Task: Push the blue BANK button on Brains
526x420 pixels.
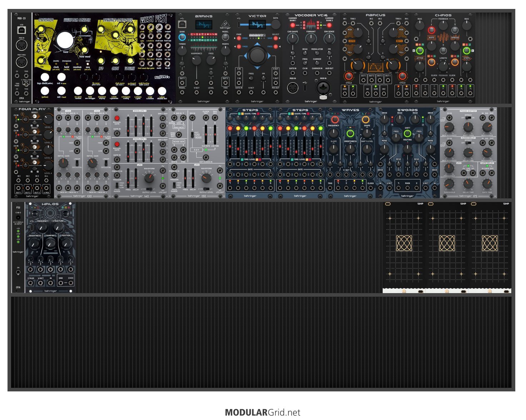Action: (x=182, y=37)
